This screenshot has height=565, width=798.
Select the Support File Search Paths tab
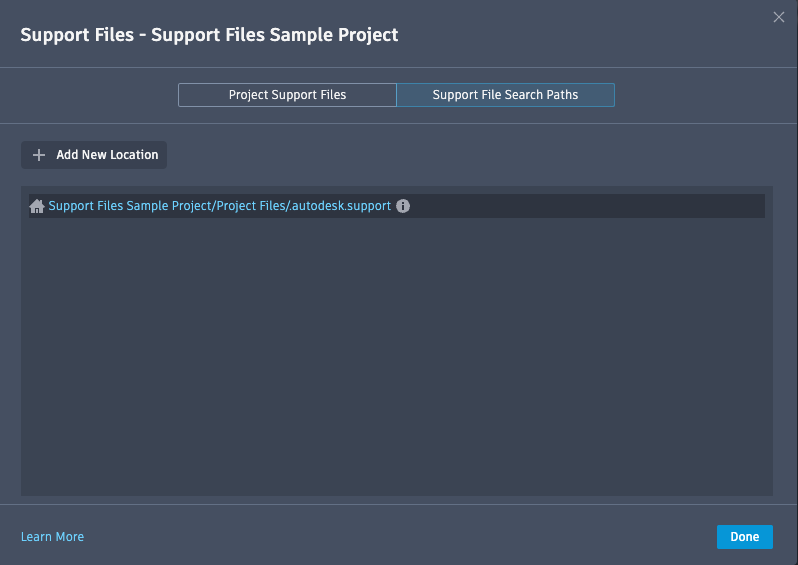click(505, 95)
